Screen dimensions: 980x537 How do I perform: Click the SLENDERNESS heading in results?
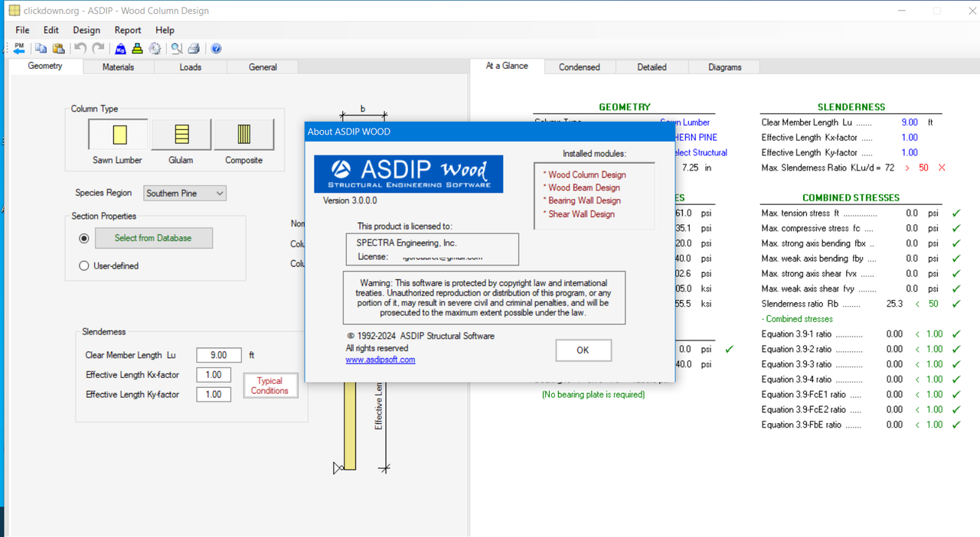(x=851, y=107)
